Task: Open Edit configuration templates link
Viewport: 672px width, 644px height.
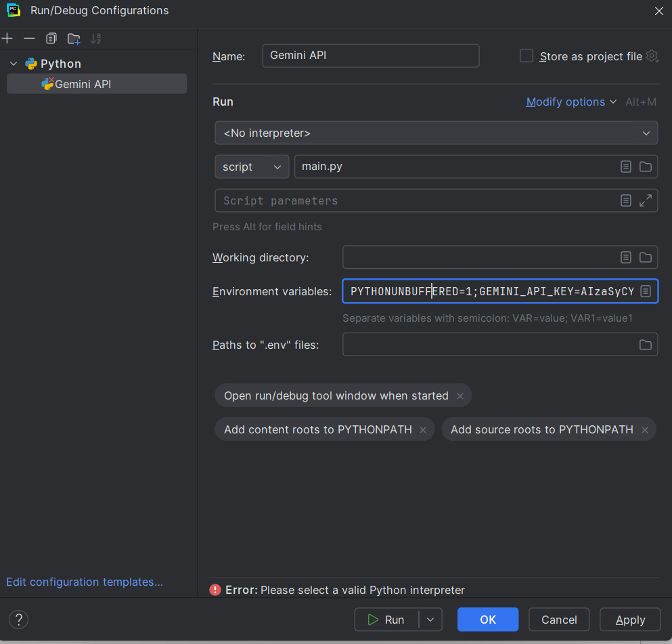Action: (x=85, y=582)
